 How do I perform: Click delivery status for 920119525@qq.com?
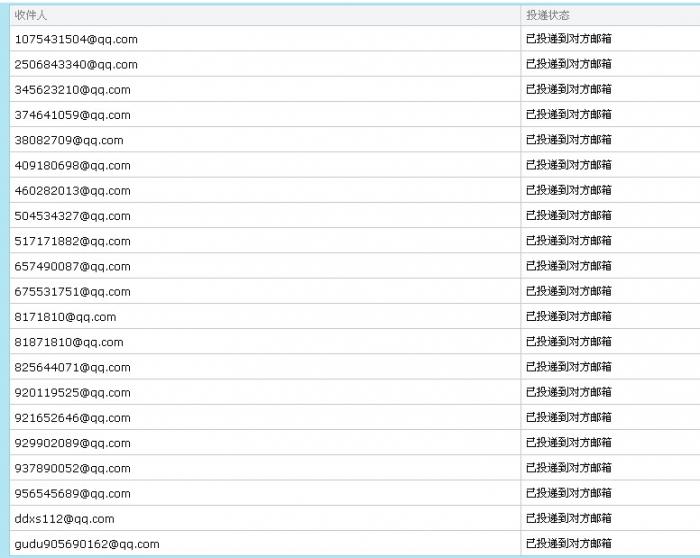point(569,392)
